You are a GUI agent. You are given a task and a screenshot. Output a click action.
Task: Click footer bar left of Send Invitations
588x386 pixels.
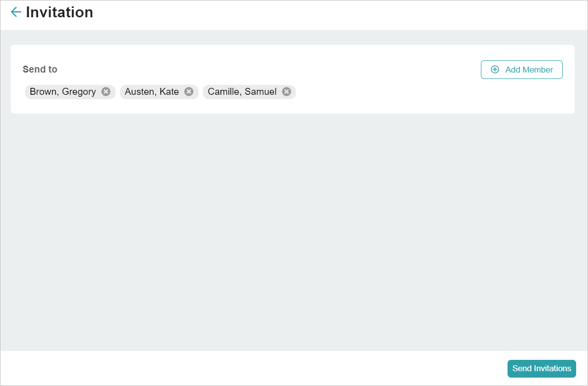tap(247, 369)
